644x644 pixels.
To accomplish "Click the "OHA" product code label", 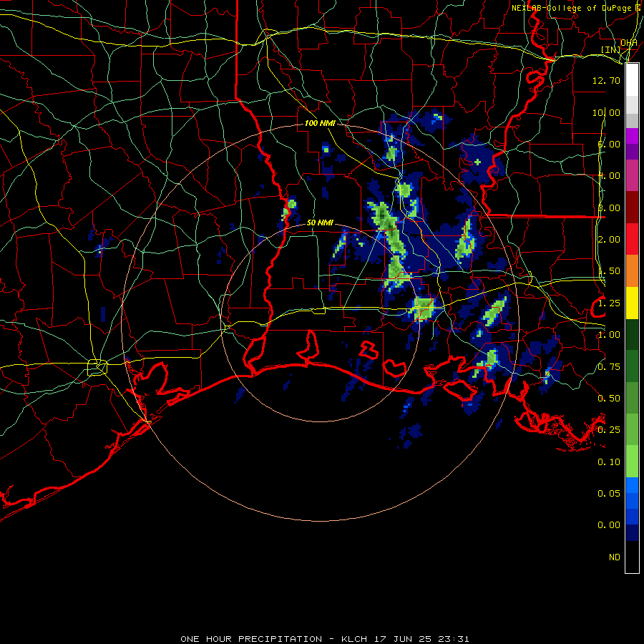I will coord(629,43).
